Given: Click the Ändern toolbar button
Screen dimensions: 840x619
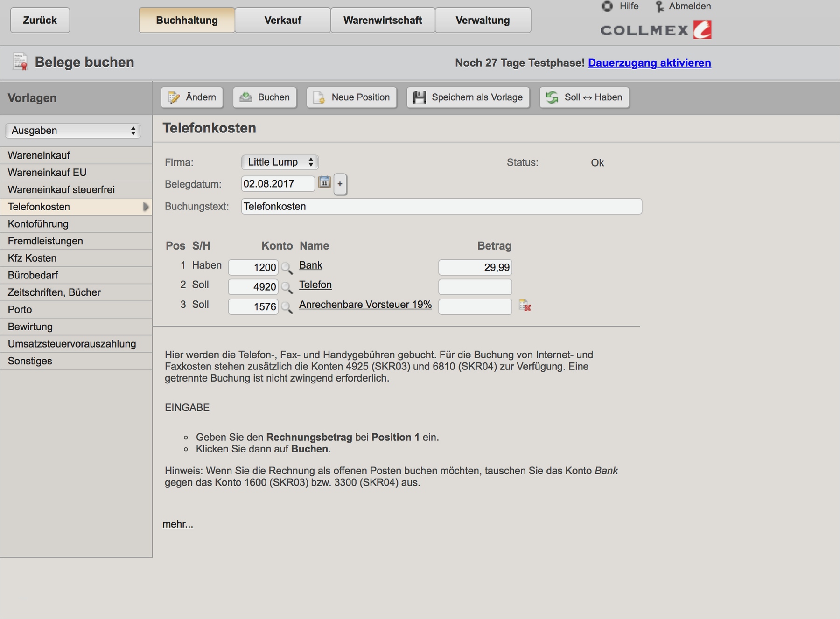Looking at the screenshot, I should pyautogui.click(x=192, y=97).
